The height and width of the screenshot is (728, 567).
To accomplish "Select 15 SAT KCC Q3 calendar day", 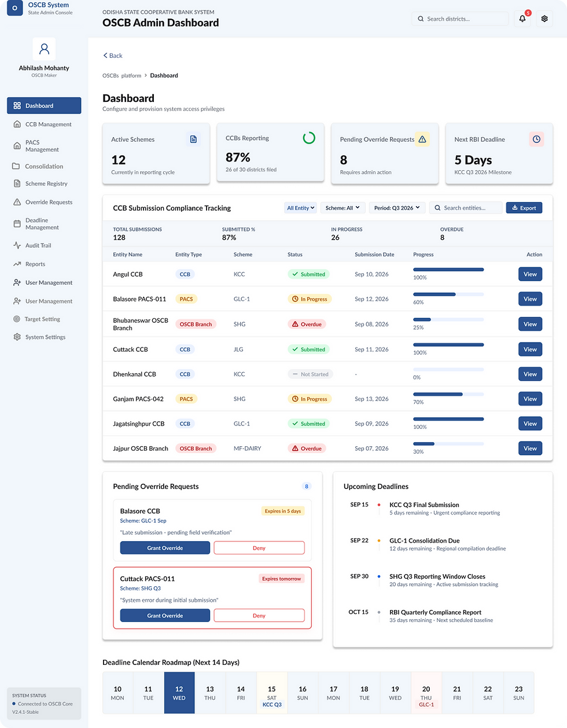I will coord(272,693).
